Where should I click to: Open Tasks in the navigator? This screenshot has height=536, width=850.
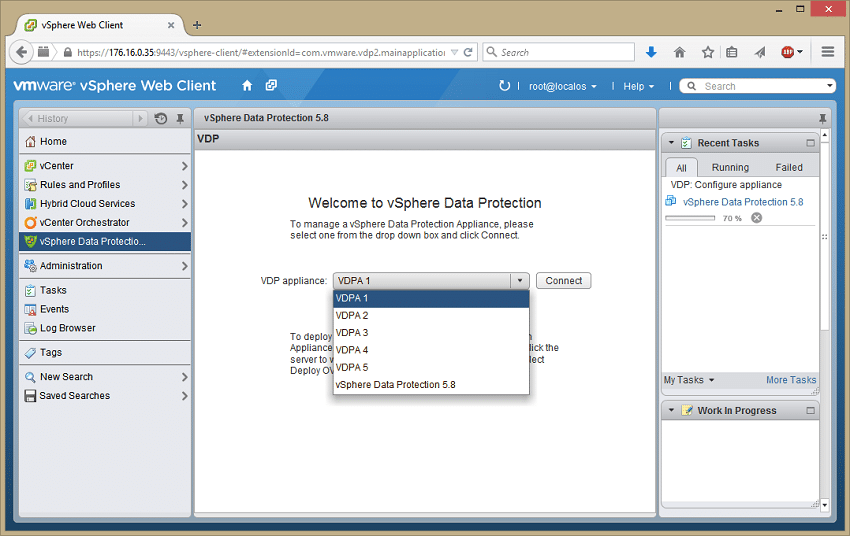point(105,290)
